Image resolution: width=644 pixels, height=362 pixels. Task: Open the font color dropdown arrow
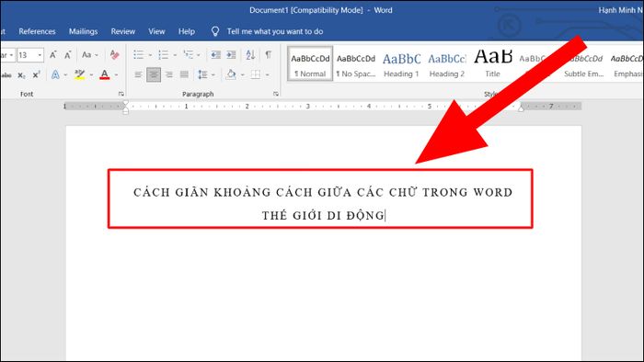tap(116, 75)
